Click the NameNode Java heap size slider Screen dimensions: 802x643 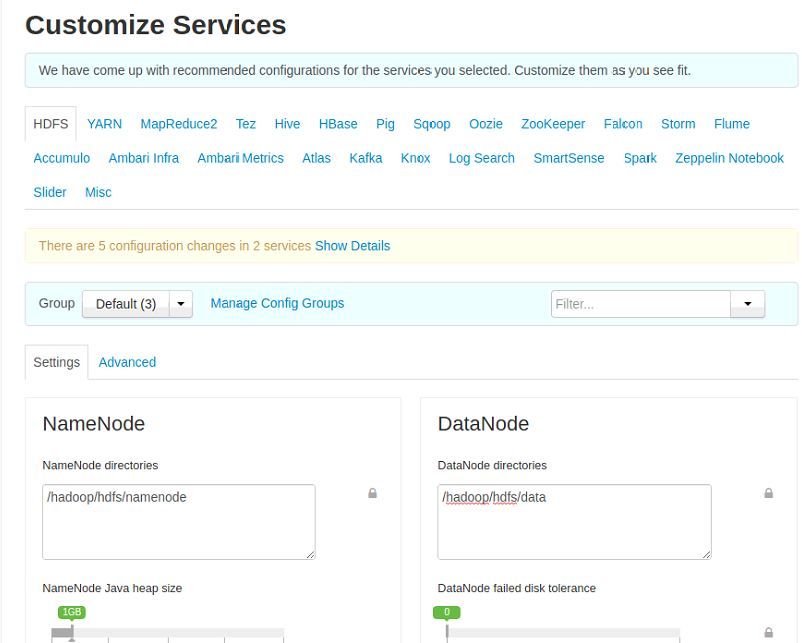(x=168, y=633)
